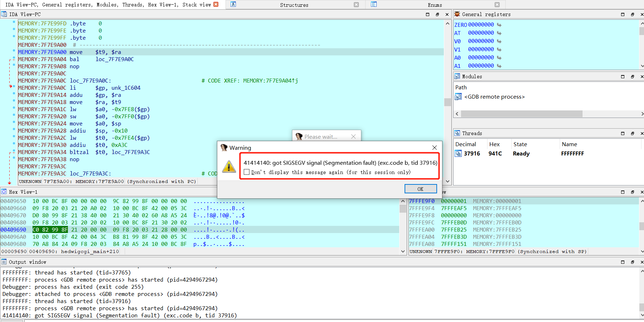Sort threads by State column
The image size is (644, 322).
tap(520, 144)
